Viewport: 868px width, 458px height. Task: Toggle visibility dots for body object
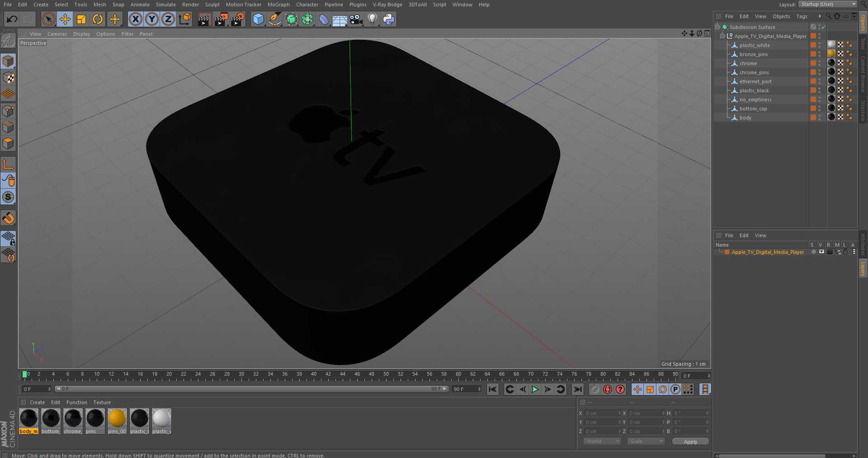pyautogui.click(x=819, y=118)
